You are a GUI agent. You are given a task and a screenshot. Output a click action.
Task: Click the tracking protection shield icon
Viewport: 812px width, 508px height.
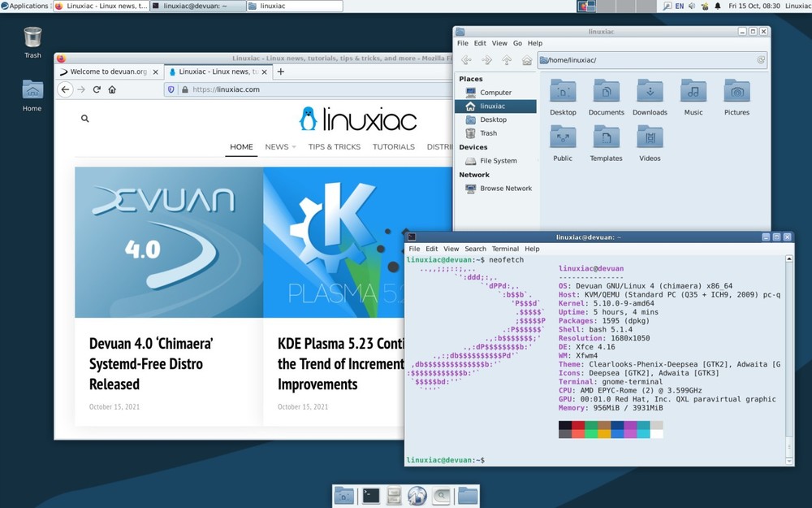tap(171, 89)
